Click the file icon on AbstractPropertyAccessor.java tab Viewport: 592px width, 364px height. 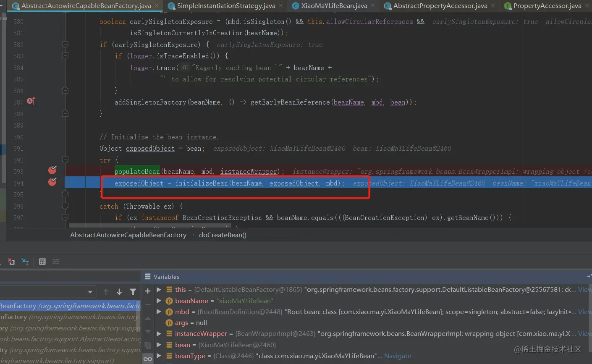388,6
